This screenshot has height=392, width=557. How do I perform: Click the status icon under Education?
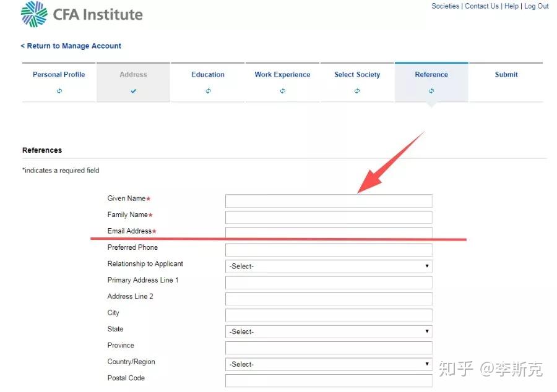click(x=208, y=91)
